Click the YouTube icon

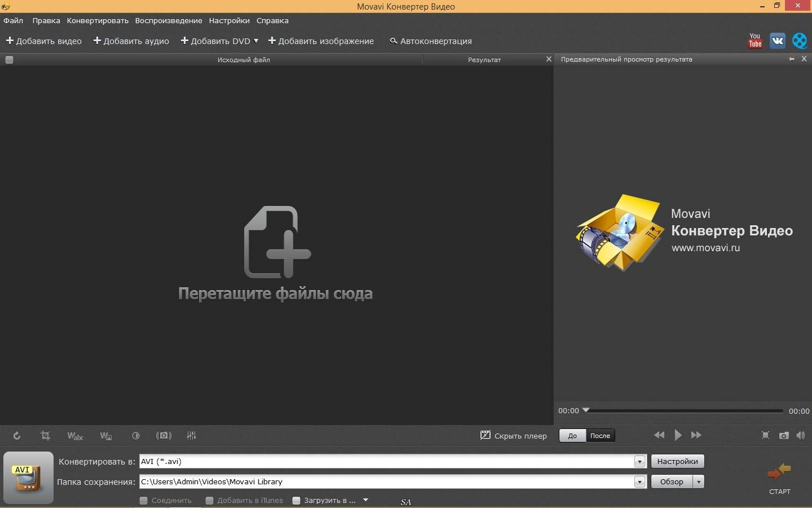(755, 41)
